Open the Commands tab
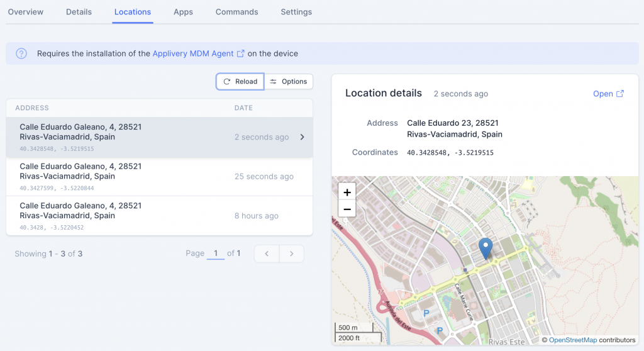Screen dimensions: 644x351 point(237,12)
